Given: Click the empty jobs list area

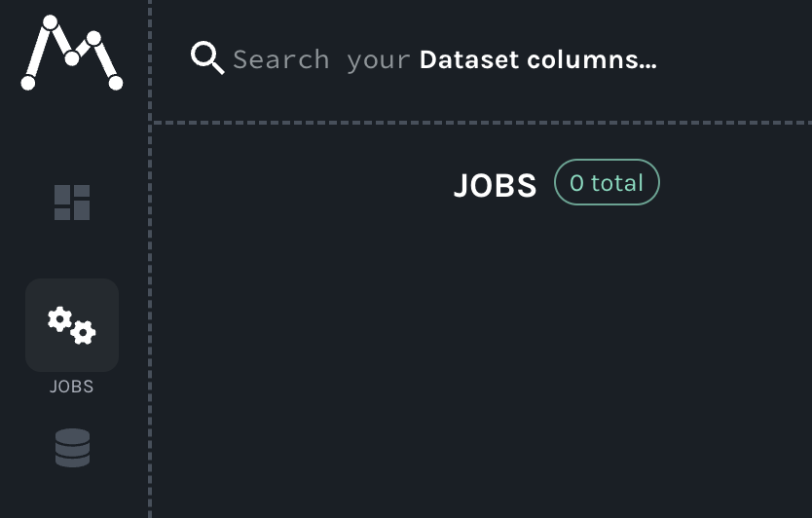Looking at the screenshot, I should click(482, 370).
